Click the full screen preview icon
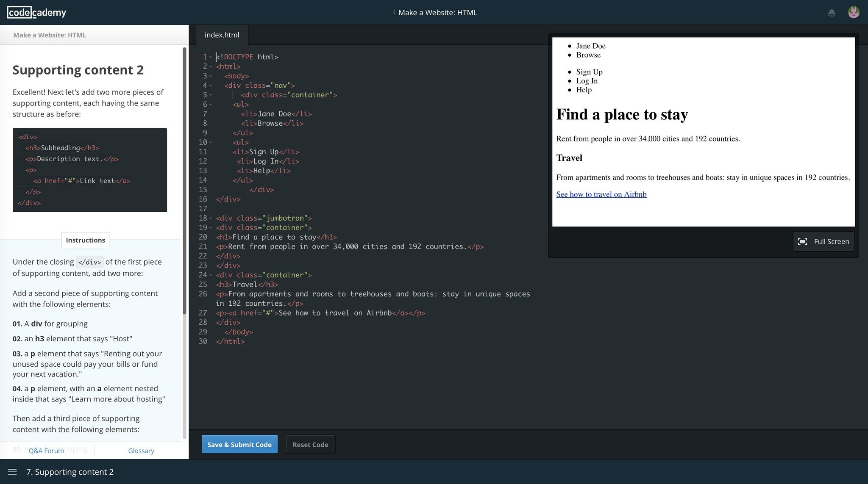 [802, 241]
